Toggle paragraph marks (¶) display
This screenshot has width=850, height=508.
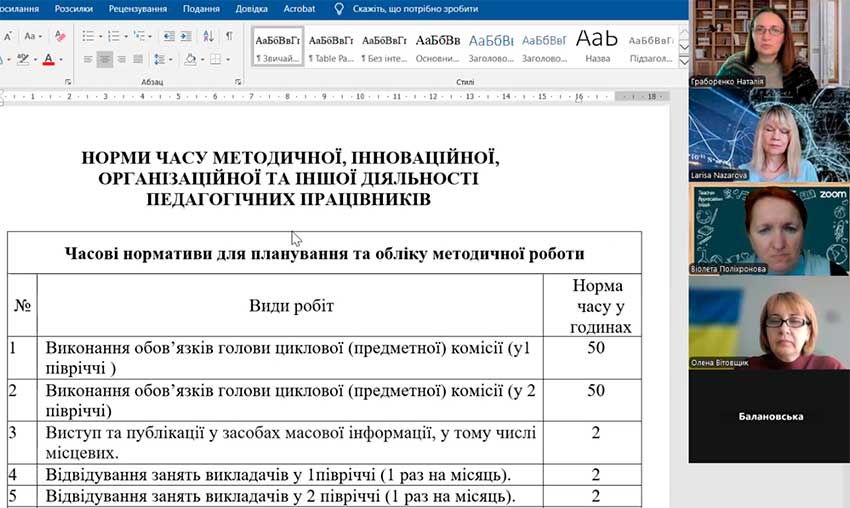pyautogui.click(x=229, y=36)
